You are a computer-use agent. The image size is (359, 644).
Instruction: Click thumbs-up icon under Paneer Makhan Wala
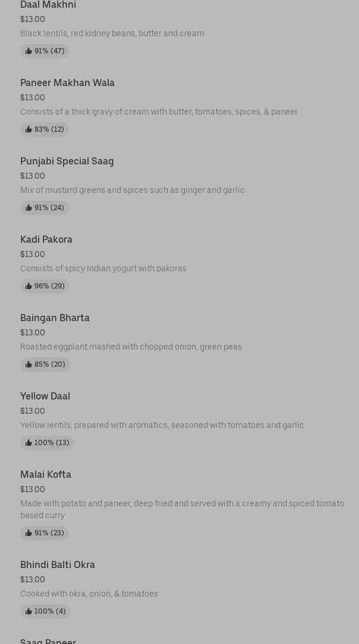29,129
